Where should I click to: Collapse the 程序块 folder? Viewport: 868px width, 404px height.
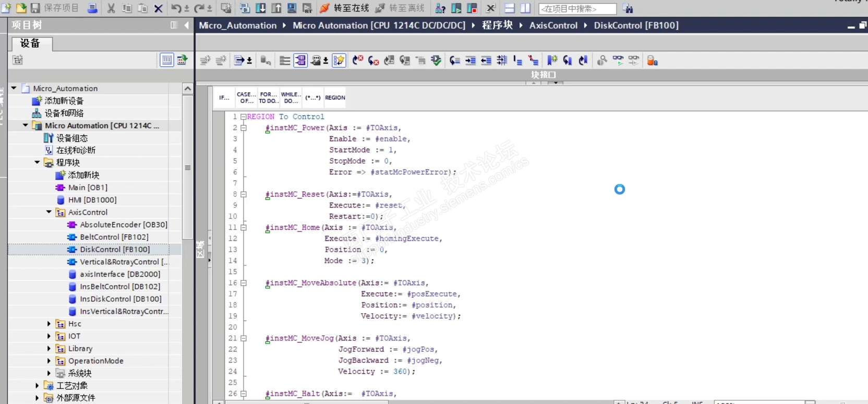(x=37, y=162)
